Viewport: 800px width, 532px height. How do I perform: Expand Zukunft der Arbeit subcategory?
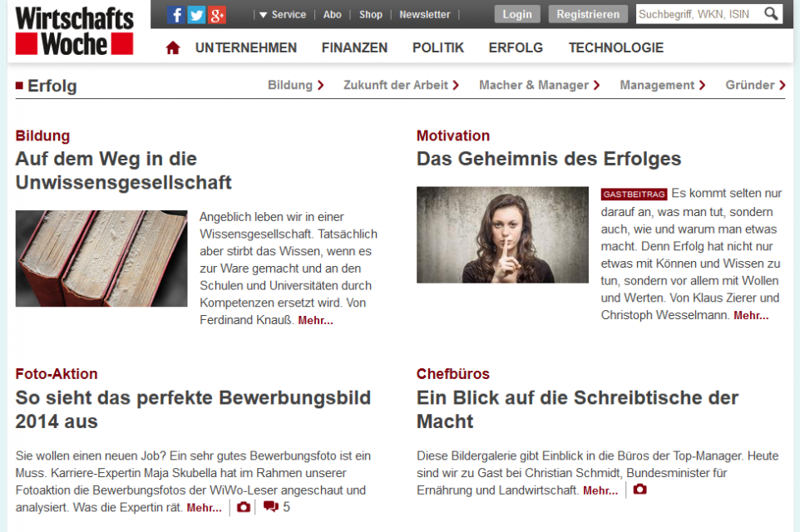(401, 85)
